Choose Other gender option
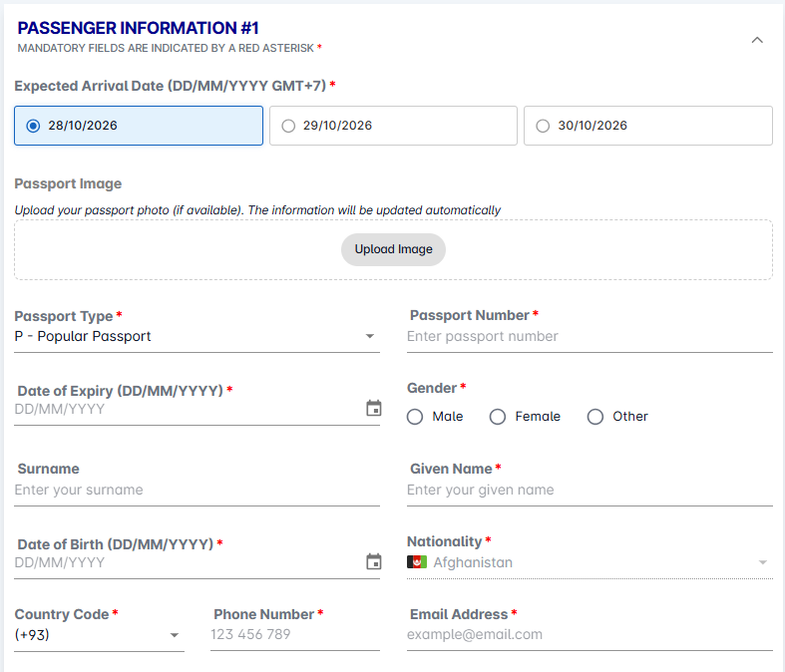The width and height of the screenshot is (785, 672). pos(617,417)
